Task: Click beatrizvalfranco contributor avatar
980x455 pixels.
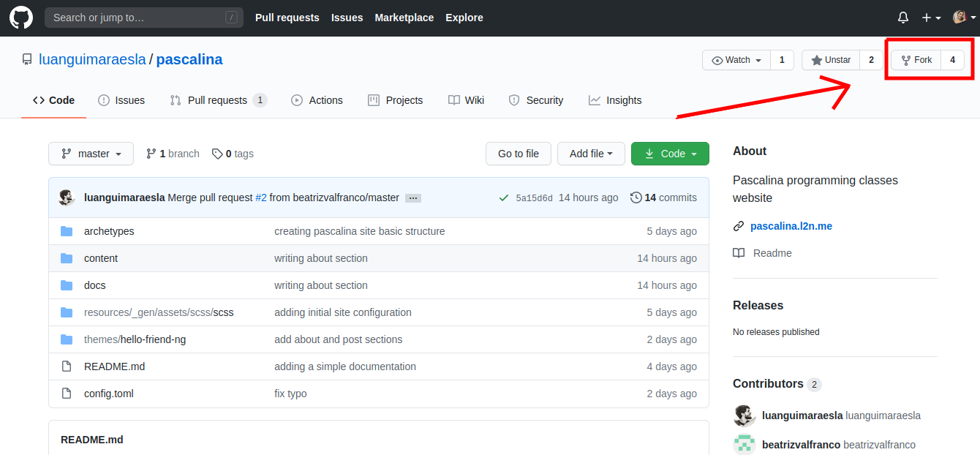Action: [744, 445]
